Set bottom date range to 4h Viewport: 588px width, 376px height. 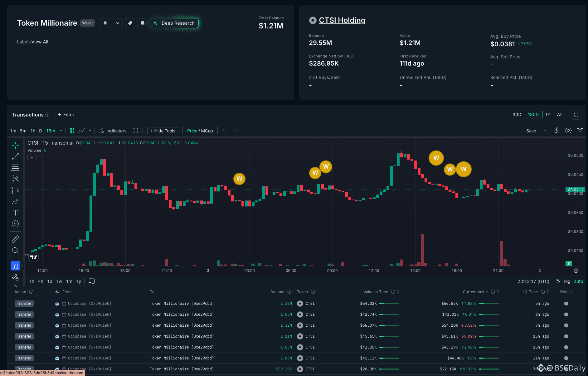coord(41,281)
